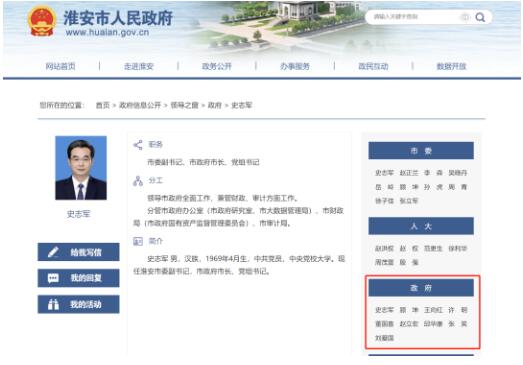Click the 淮安市人民政府 site title
The width and height of the screenshot is (523, 365).
point(118,18)
